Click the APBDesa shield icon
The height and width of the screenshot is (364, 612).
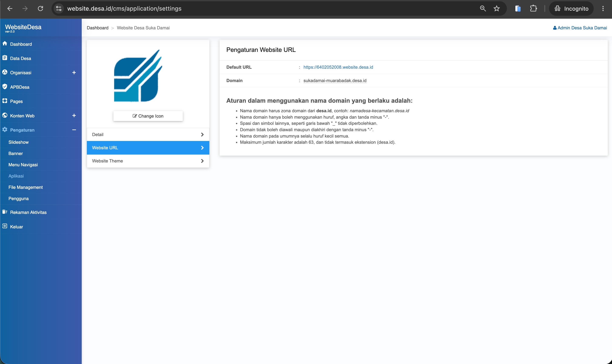click(5, 86)
